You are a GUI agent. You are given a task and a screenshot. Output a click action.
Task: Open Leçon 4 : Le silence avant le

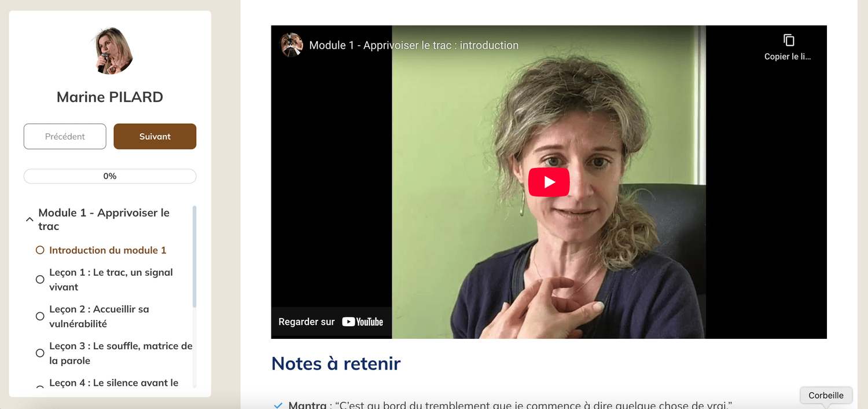[113, 383]
